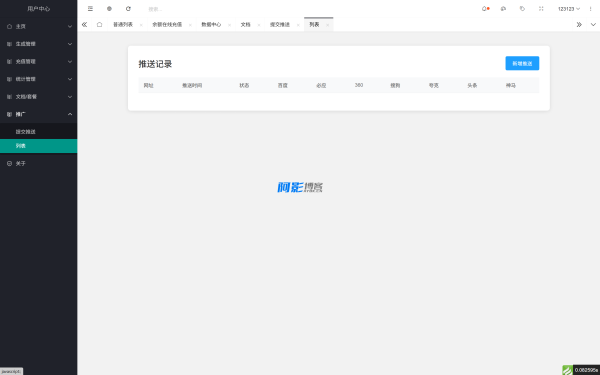Viewport: 600px width, 375px height.
Task: Click the menu icon beside 推广
Action: pyautogui.click(x=10, y=114)
